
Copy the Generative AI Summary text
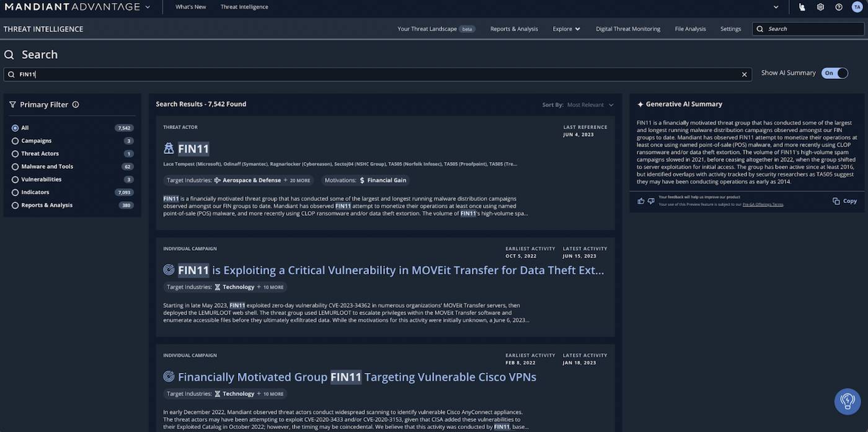pyautogui.click(x=844, y=201)
